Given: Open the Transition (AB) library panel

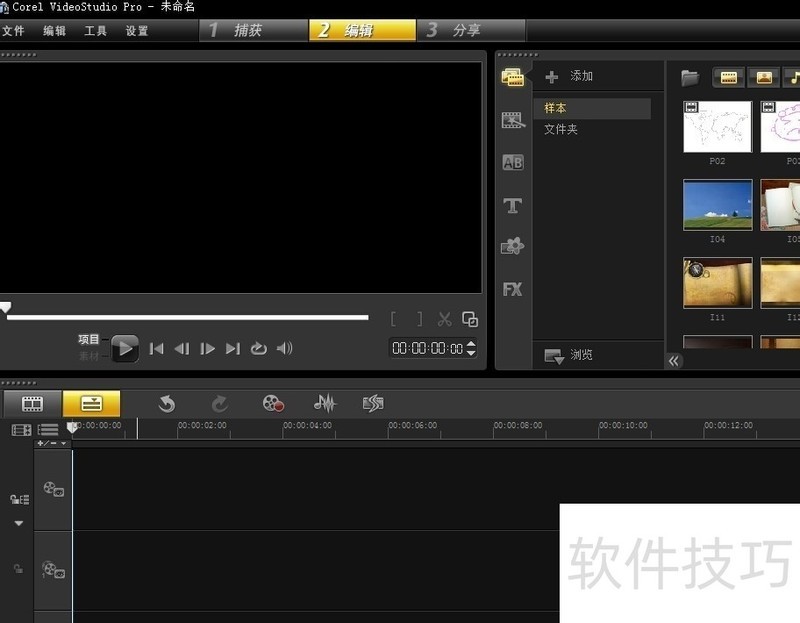Looking at the screenshot, I should (x=512, y=163).
